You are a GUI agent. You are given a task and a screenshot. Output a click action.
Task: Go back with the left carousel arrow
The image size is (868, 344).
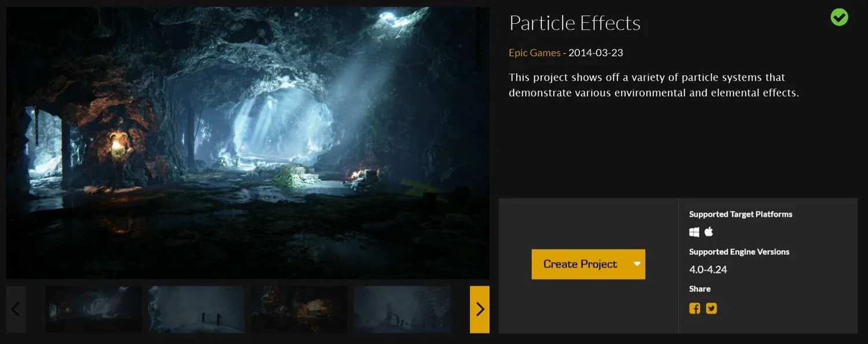point(16,309)
